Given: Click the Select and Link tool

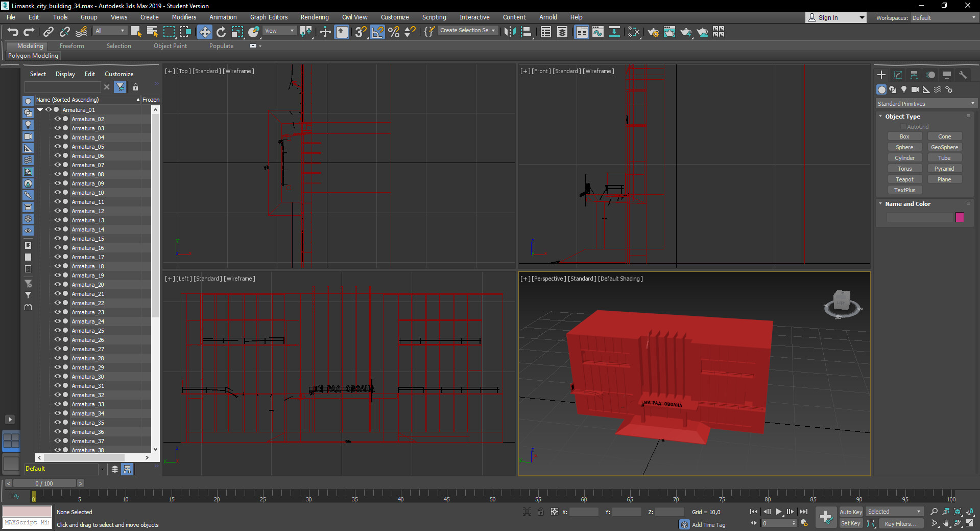Looking at the screenshot, I should click(49, 32).
